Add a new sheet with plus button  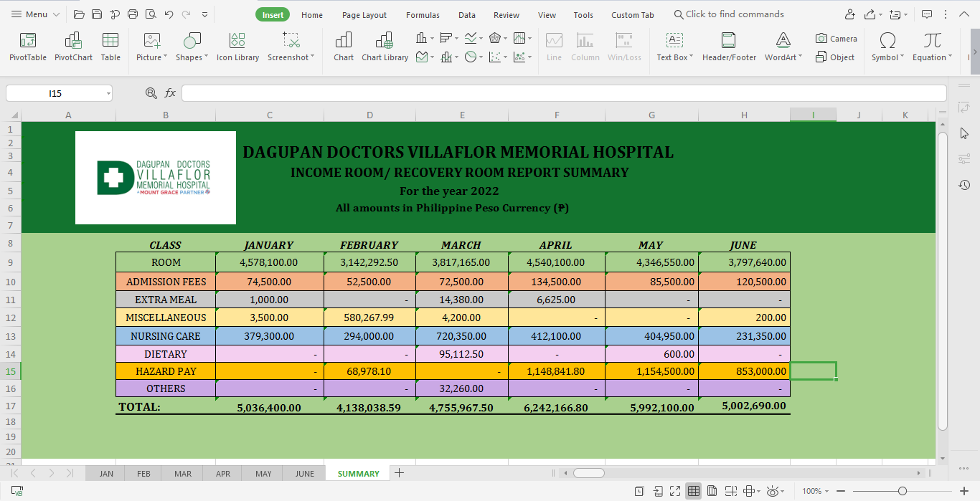400,473
